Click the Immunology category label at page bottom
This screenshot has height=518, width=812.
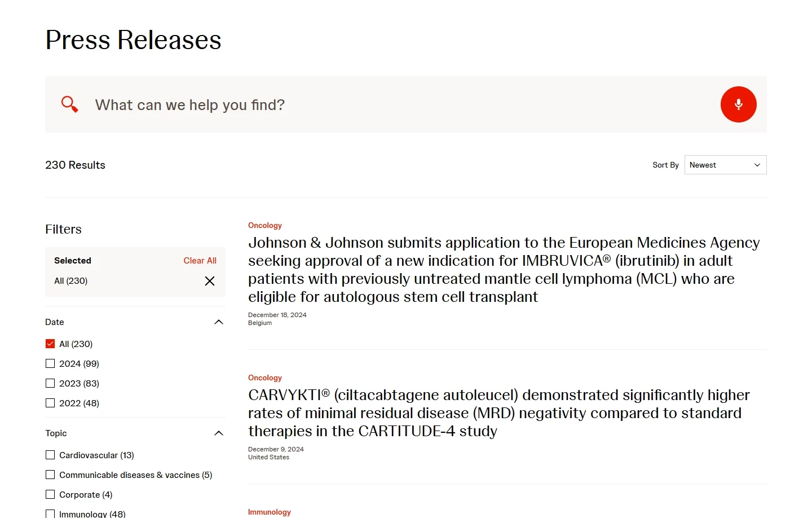[270, 512]
